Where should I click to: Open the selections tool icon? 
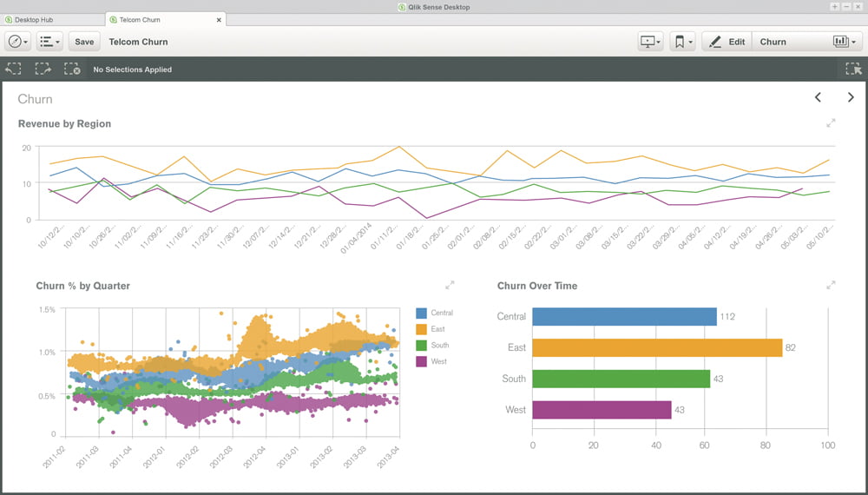pyautogui.click(x=852, y=69)
